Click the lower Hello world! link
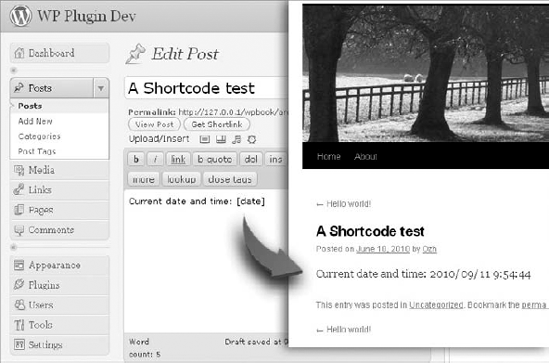The width and height of the screenshot is (549, 363). click(343, 329)
